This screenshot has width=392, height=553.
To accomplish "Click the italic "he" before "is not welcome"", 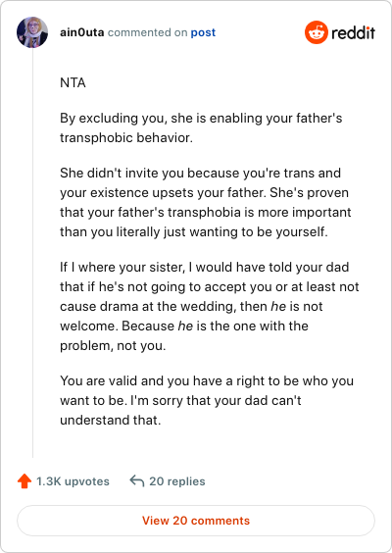I will (278, 306).
